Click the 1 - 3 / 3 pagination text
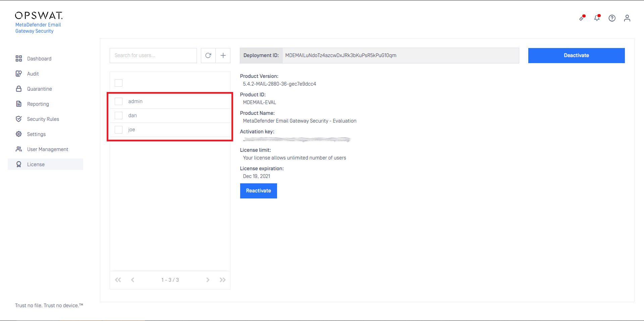644x321 pixels. tap(170, 280)
